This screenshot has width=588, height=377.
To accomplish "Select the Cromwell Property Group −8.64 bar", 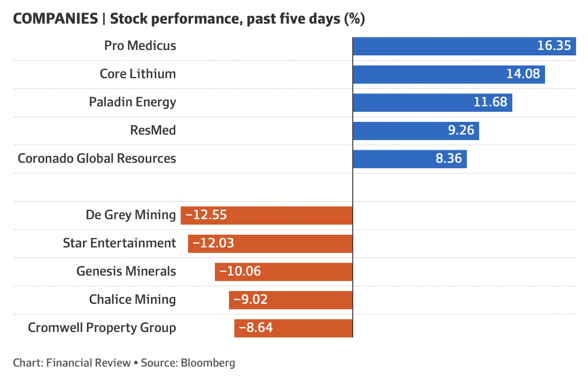I will tap(293, 328).
